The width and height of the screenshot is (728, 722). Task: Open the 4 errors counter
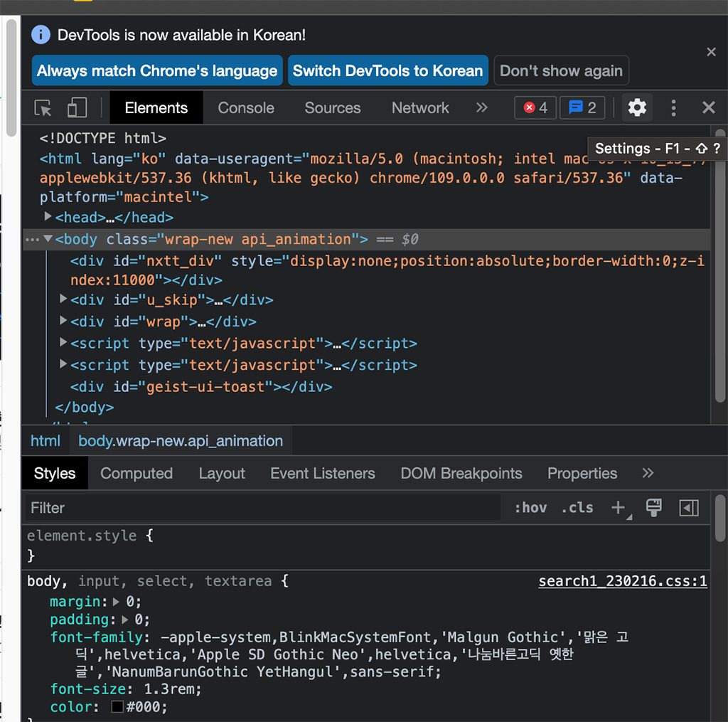535,108
